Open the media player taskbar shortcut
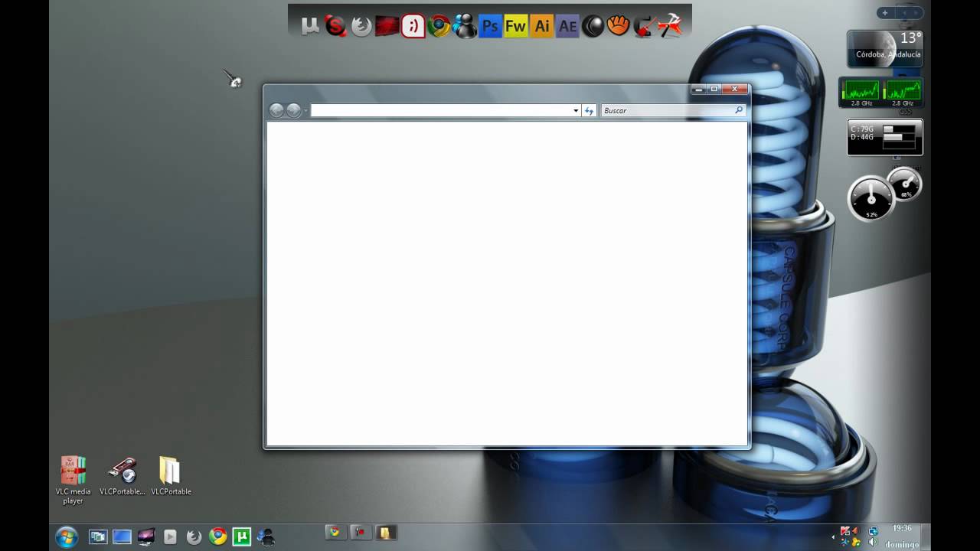The width and height of the screenshot is (980, 551). coord(170,536)
